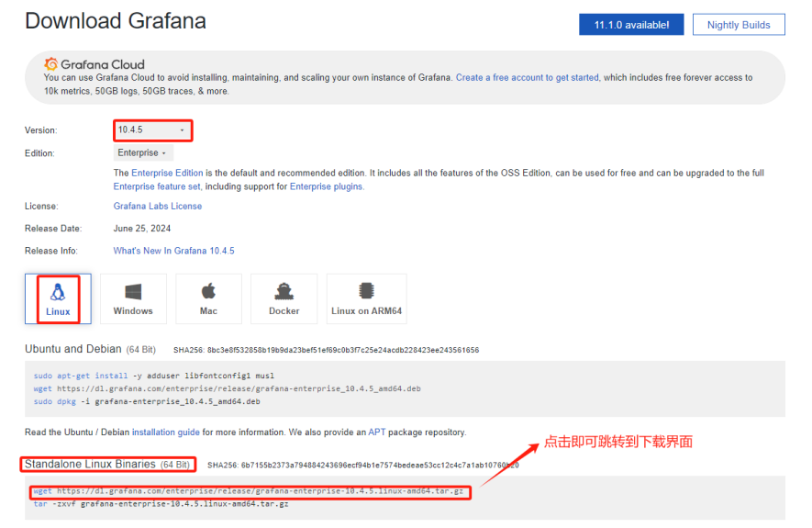Click the sudo dpkg -i command line

147,401
